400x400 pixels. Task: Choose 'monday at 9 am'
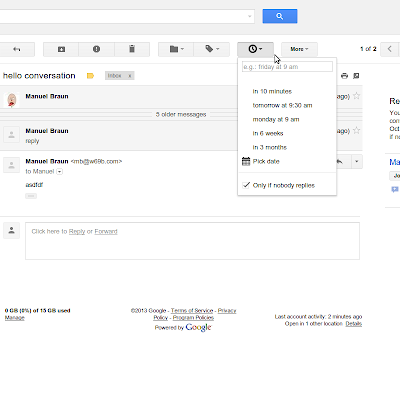[x=276, y=119]
